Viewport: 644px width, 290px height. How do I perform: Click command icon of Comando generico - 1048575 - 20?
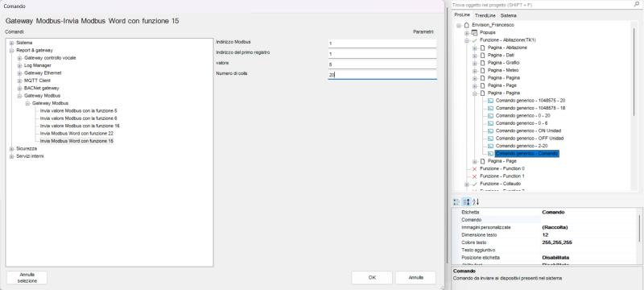click(x=490, y=101)
